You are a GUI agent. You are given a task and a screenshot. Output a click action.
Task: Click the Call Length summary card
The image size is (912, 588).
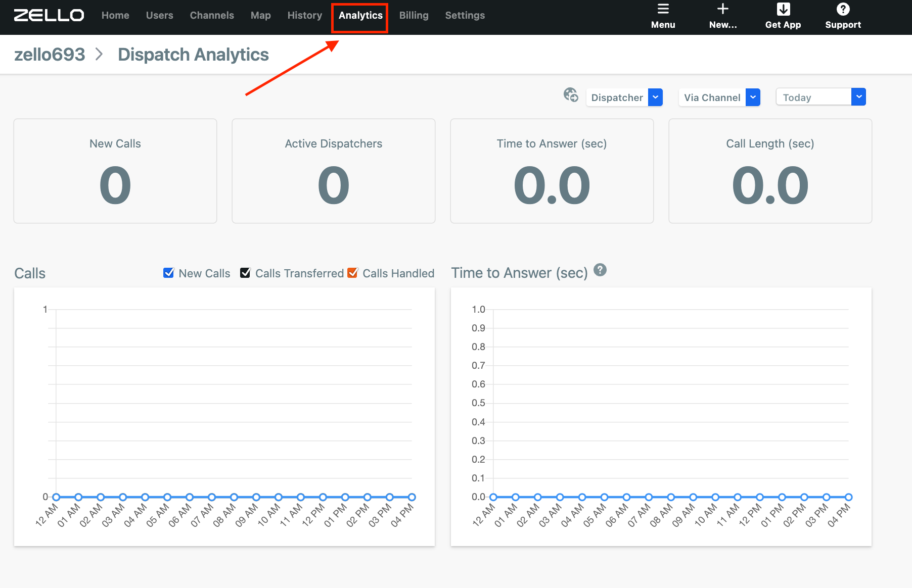click(x=770, y=171)
